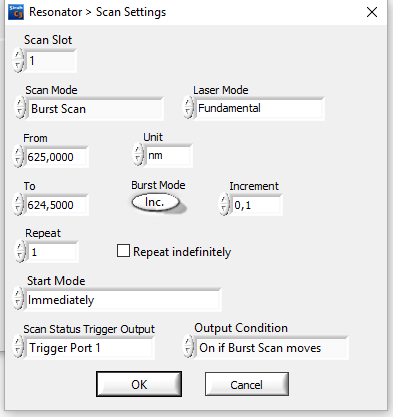Toggle the Burst Mode Inc. button
Screen dimensions: 393x417
click(x=156, y=202)
